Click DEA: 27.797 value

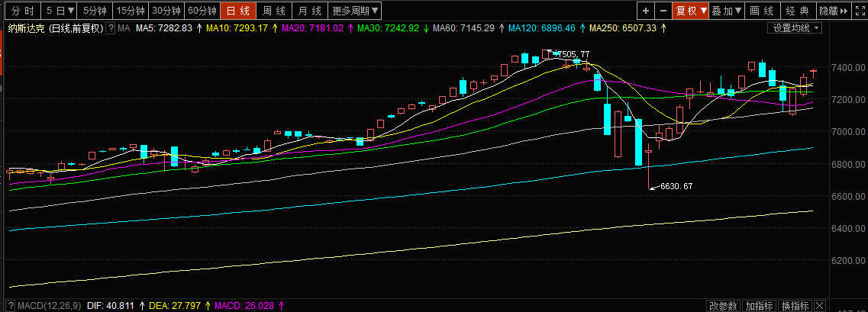pyautogui.click(x=176, y=306)
